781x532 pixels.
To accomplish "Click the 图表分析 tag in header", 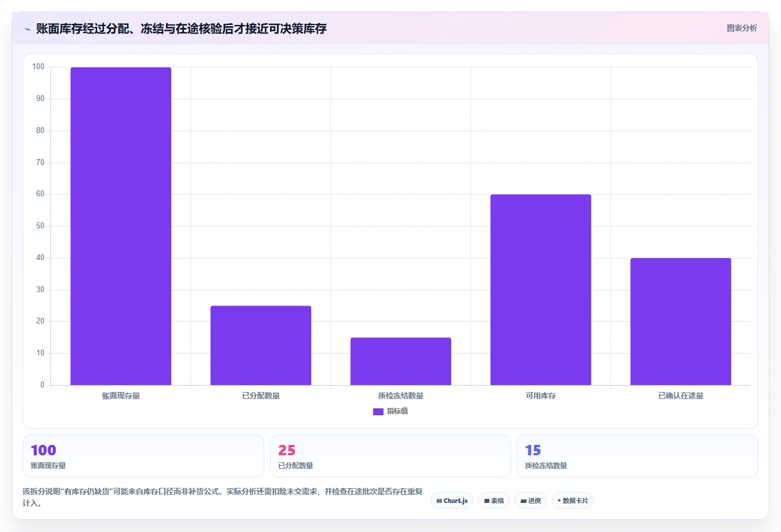I will 742,28.
